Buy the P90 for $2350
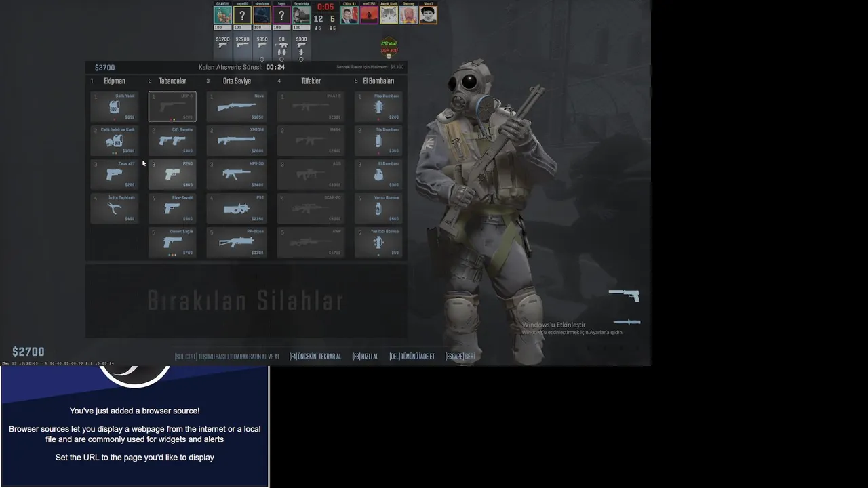The height and width of the screenshot is (488, 868). [237, 209]
